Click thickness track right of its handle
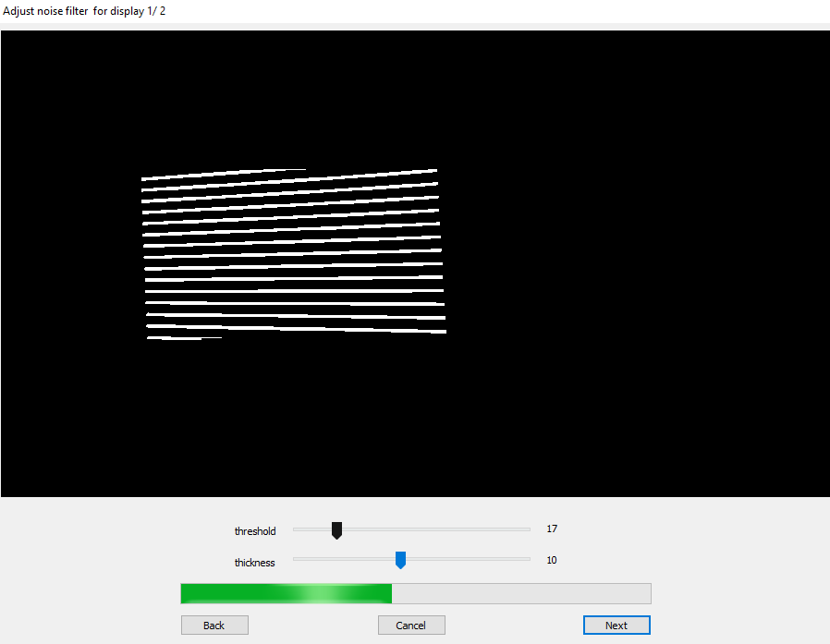This screenshot has height=644, width=830. 467,559
